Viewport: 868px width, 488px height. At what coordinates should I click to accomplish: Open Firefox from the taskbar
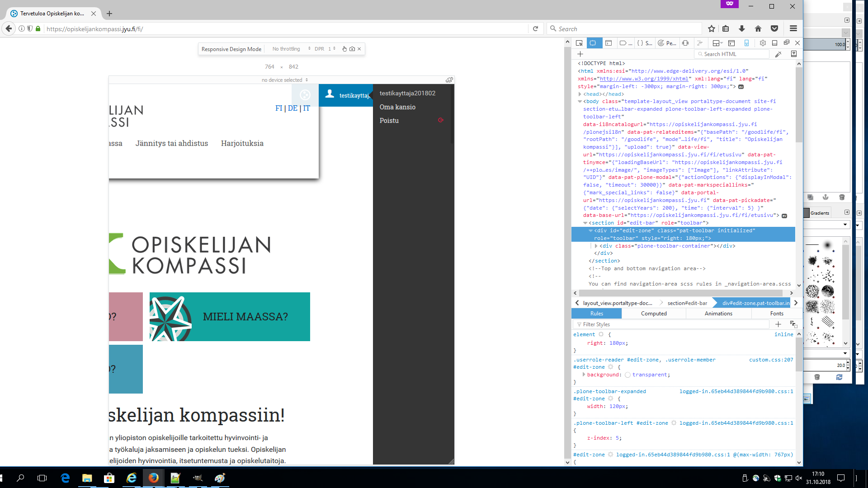pos(153,478)
